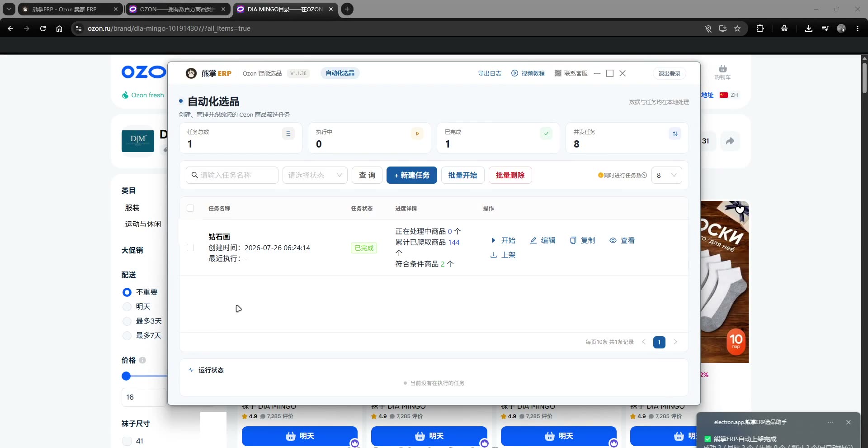This screenshot has height=448, width=868.
Task: Open the 请选择状态 status dropdown
Action: pos(315,175)
